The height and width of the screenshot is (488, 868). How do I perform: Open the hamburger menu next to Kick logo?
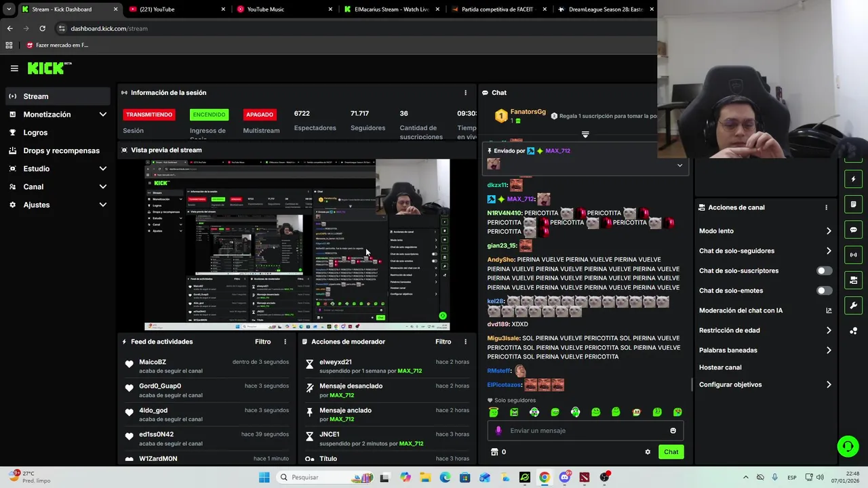pos(14,68)
